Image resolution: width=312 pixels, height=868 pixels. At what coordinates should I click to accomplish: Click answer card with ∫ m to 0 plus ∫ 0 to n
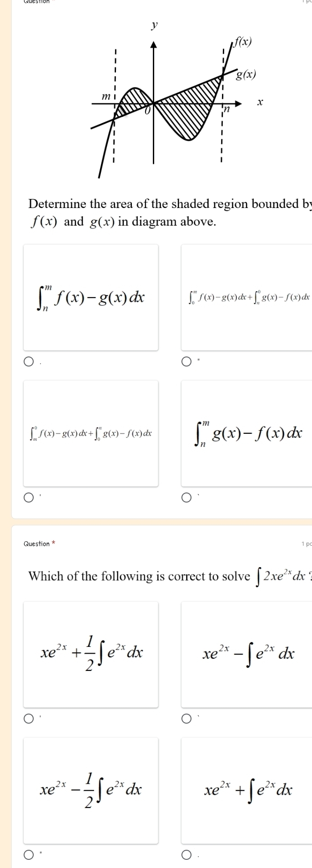(91, 434)
